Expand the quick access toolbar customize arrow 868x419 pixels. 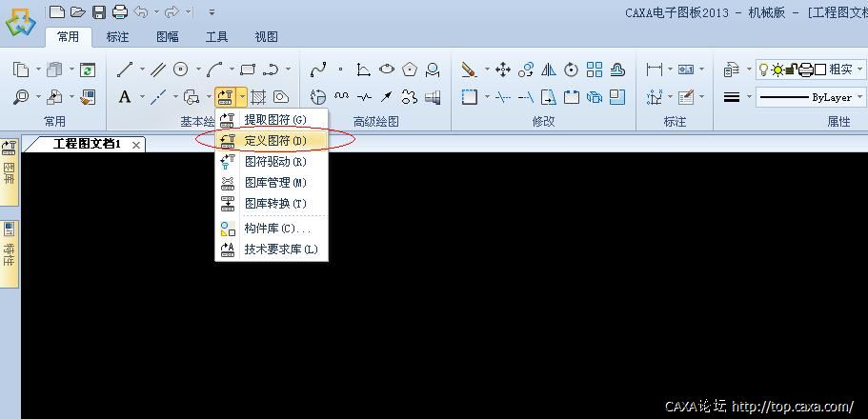tap(212, 11)
